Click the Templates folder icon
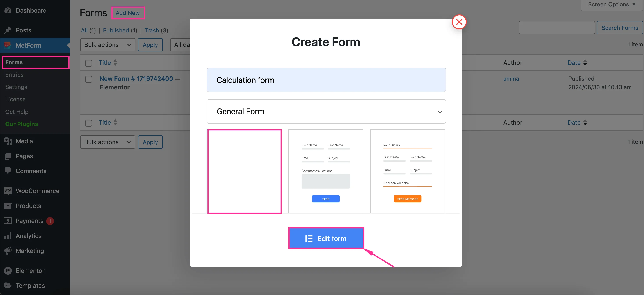This screenshot has height=295, width=644. click(8, 285)
